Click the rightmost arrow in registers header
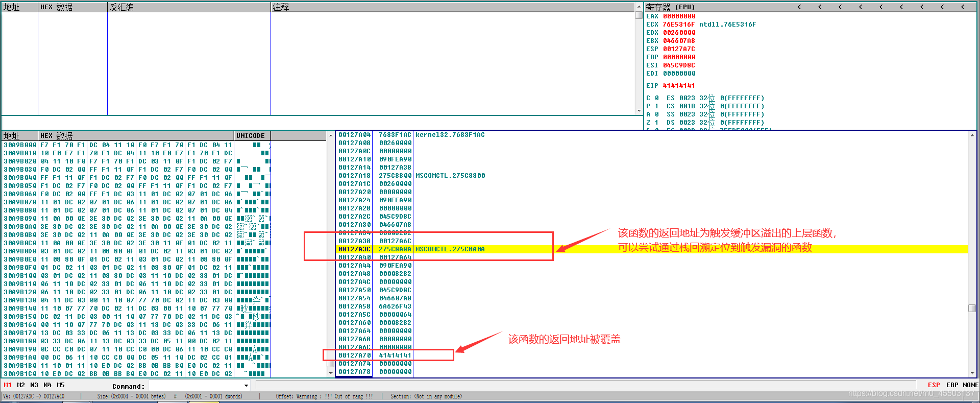Image resolution: width=980 pixels, height=403 pixels. point(963,7)
